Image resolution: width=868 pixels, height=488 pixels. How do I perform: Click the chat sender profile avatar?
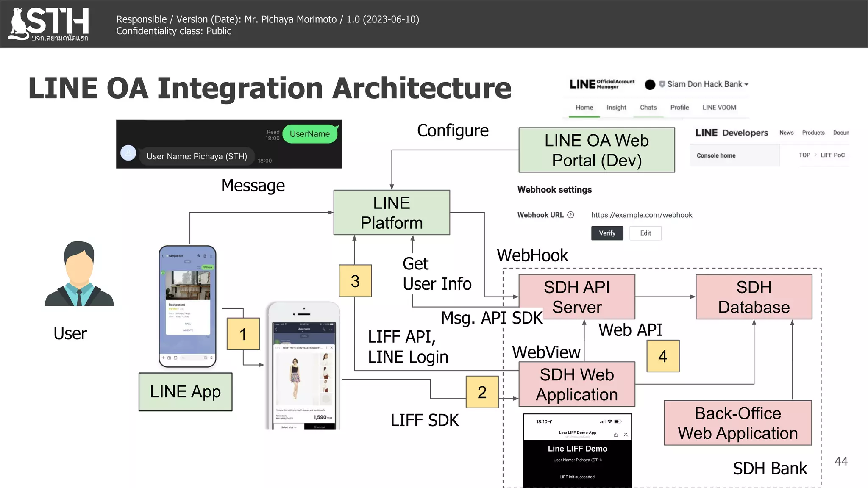click(x=128, y=153)
